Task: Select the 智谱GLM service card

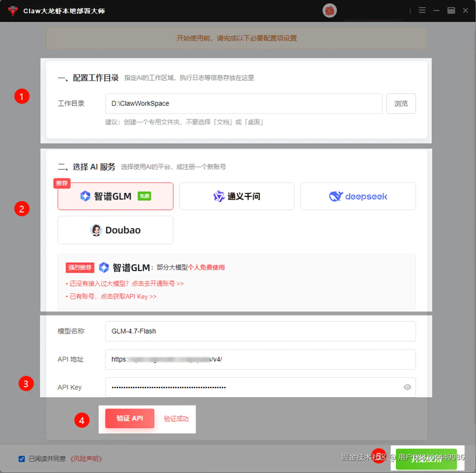Action: [115, 196]
